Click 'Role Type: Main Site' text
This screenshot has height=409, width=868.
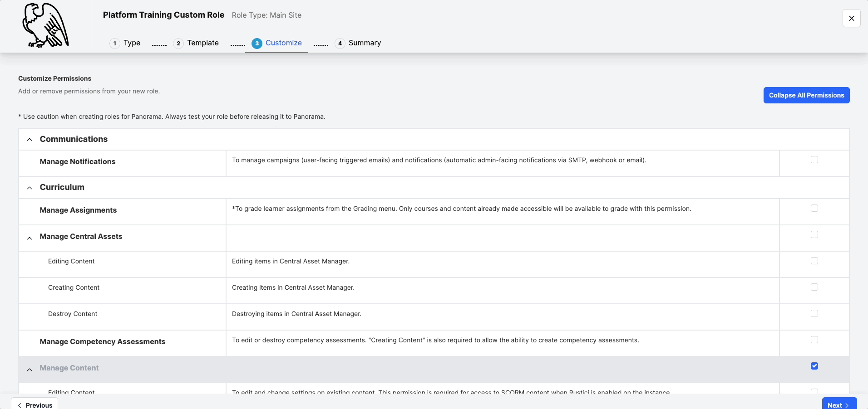click(266, 15)
